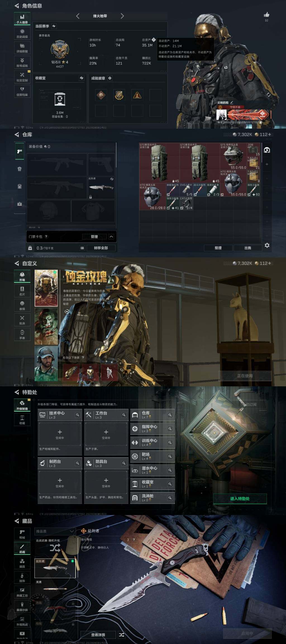Toggle 近战武器 random appearance shuffle icon
Screen dimensions: 286x644
tap(55, 548)
